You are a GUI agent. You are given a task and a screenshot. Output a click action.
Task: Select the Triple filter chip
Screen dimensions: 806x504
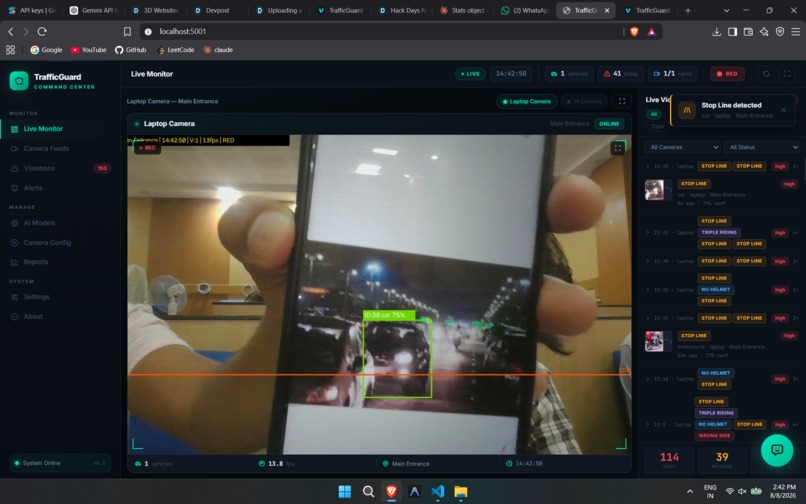click(657, 127)
